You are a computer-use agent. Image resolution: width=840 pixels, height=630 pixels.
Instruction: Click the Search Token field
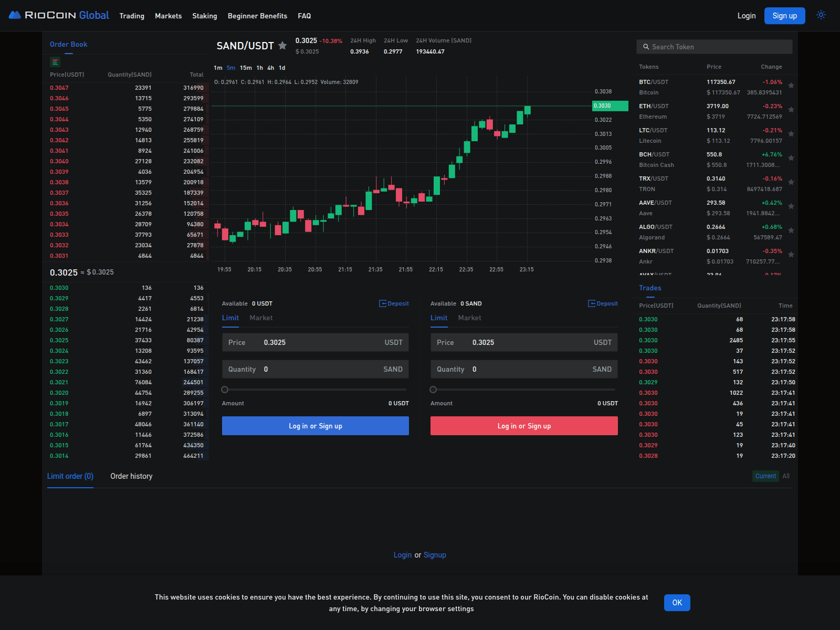click(715, 47)
